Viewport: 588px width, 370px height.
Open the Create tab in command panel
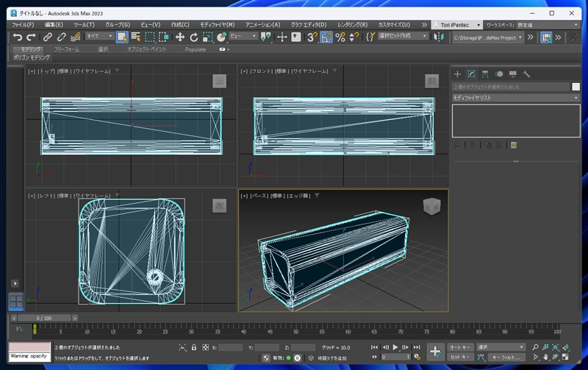(457, 74)
